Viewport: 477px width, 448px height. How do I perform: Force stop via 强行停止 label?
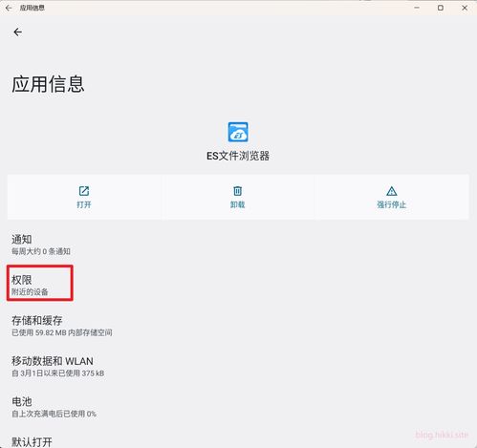pyautogui.click(x=392, y=204)
